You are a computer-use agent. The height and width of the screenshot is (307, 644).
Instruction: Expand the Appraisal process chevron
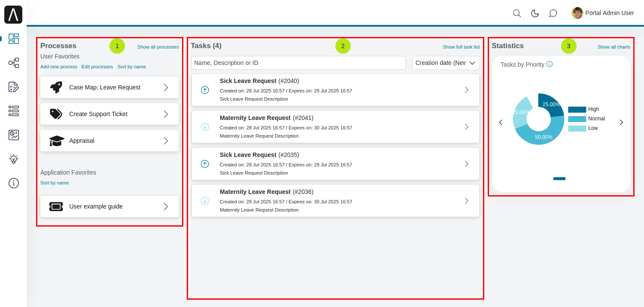pos(166,141)
